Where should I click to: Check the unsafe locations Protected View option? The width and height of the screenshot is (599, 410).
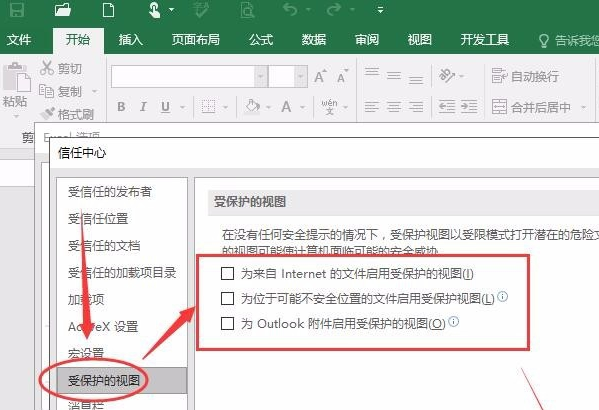pyautogui.click(x=227, y=298)
